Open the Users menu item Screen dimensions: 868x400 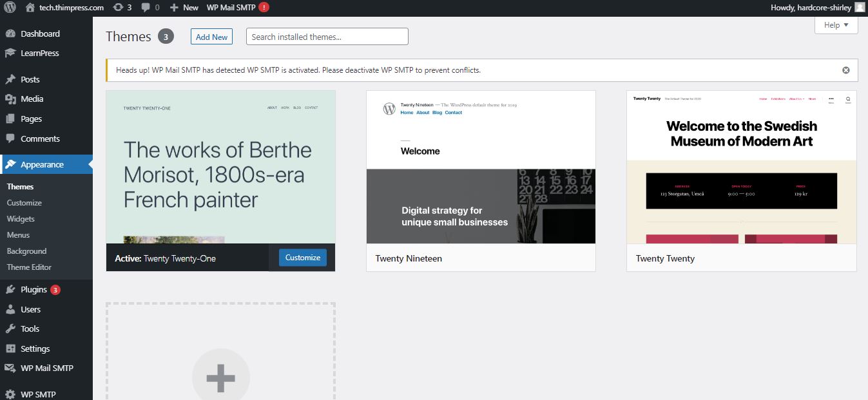[x=46, y=310]
